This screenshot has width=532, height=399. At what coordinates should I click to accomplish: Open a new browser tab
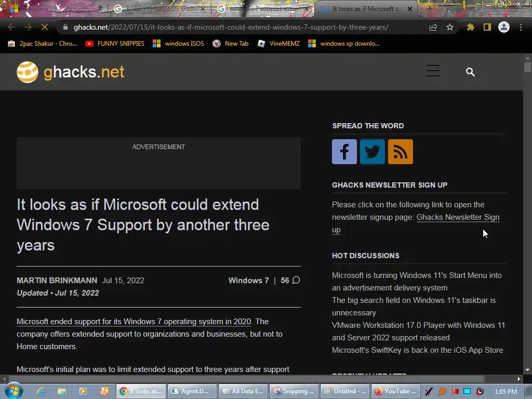pos(429,9)
